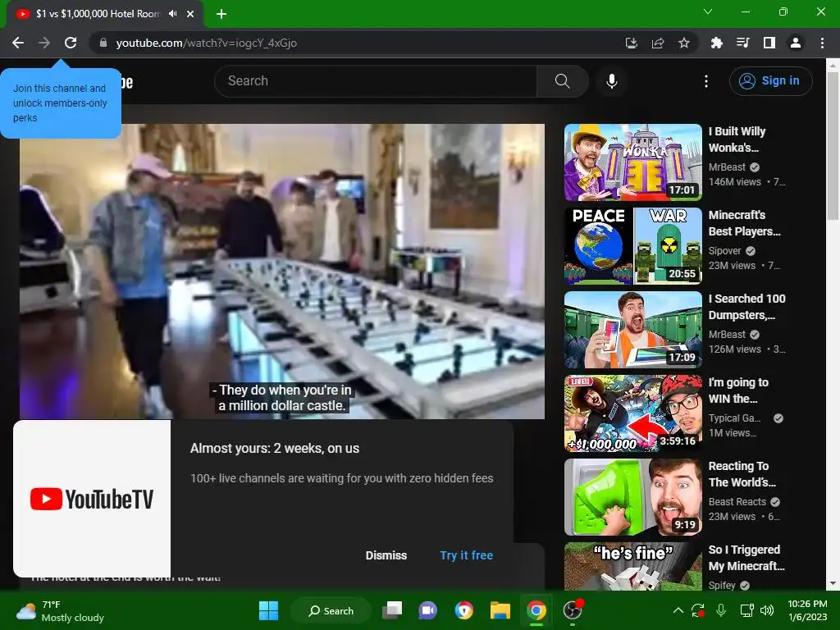Screen dimensions: 840x630
Task: Click the video player area
Action: point(282,271)
